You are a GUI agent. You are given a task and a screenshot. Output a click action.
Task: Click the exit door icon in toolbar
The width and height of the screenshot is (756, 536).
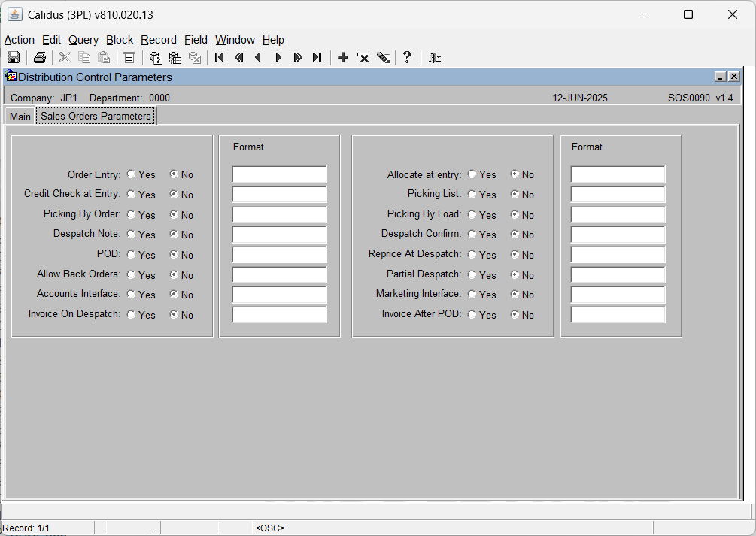(x=434, y=57)
